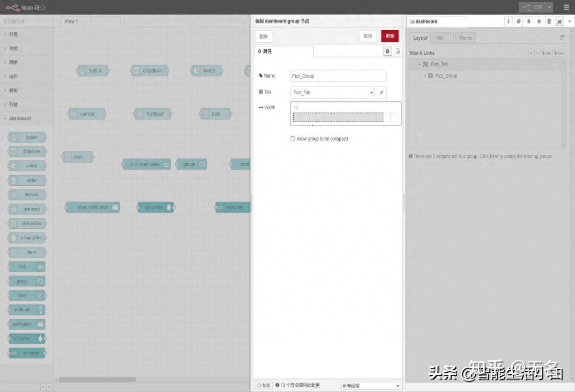Open the configuration nodes gear icon
575x392 pixels.
pos(539,22)
